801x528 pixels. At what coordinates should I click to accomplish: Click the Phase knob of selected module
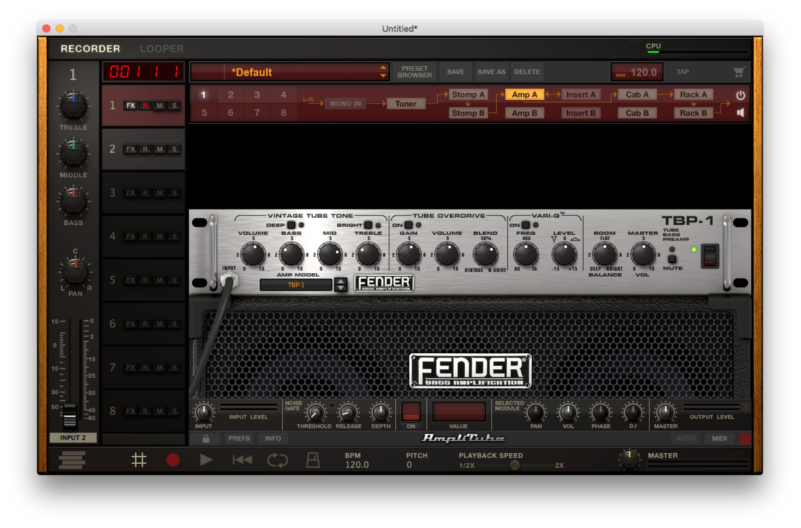(x=601, y=412)
